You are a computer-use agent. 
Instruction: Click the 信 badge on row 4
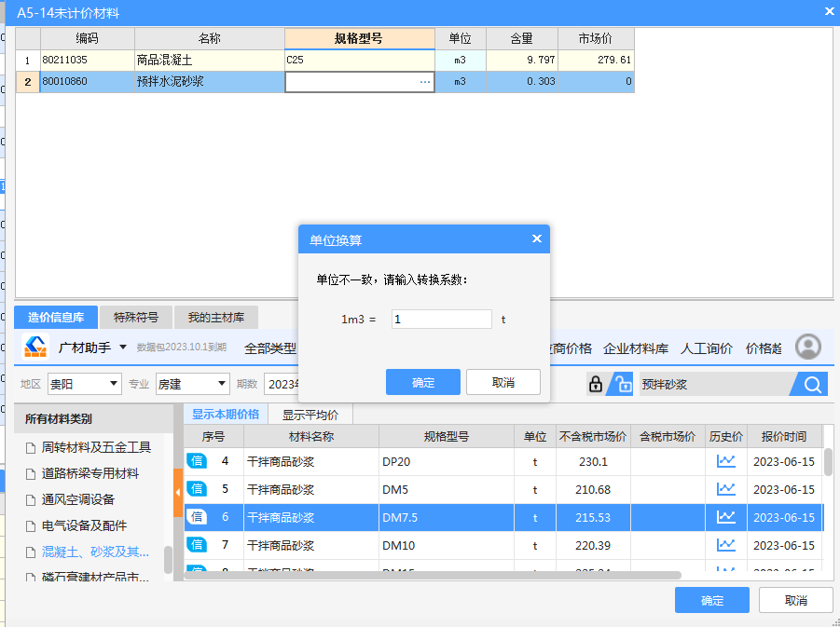[x=197, y=461]
